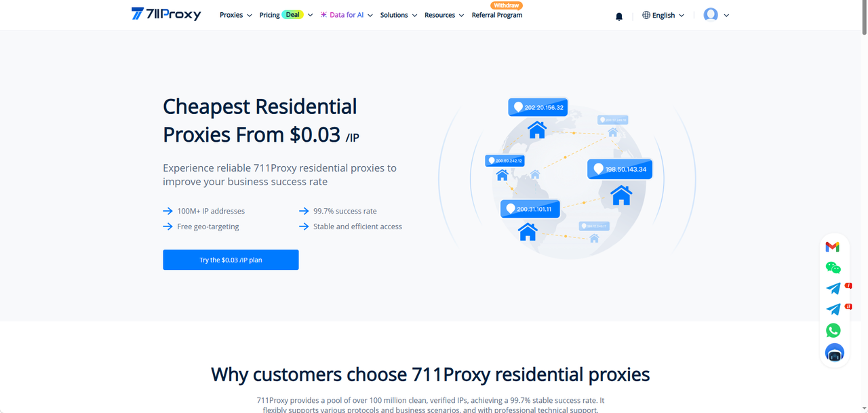The width and height of the screenshot is (868, 413).
Task: Expand the English language selector
Action: pos(663,15)
